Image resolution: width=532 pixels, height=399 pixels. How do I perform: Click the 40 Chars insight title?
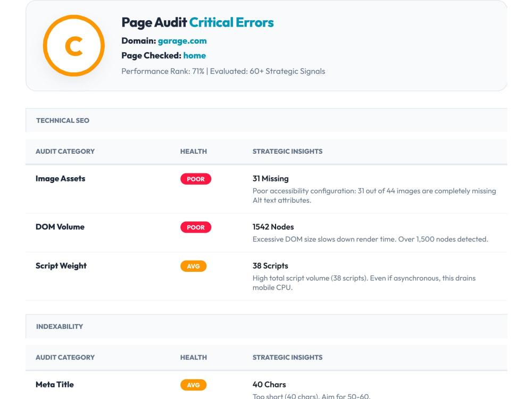[269, 385]
